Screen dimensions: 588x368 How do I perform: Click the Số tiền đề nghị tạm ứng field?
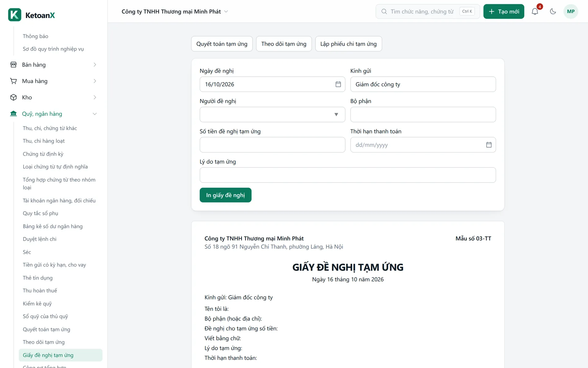(272, 145)
